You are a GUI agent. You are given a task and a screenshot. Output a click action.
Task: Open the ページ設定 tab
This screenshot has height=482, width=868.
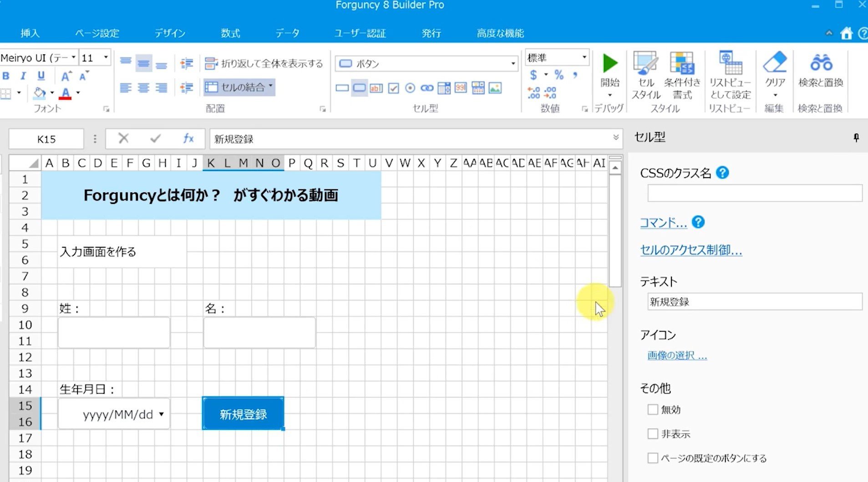97,33
